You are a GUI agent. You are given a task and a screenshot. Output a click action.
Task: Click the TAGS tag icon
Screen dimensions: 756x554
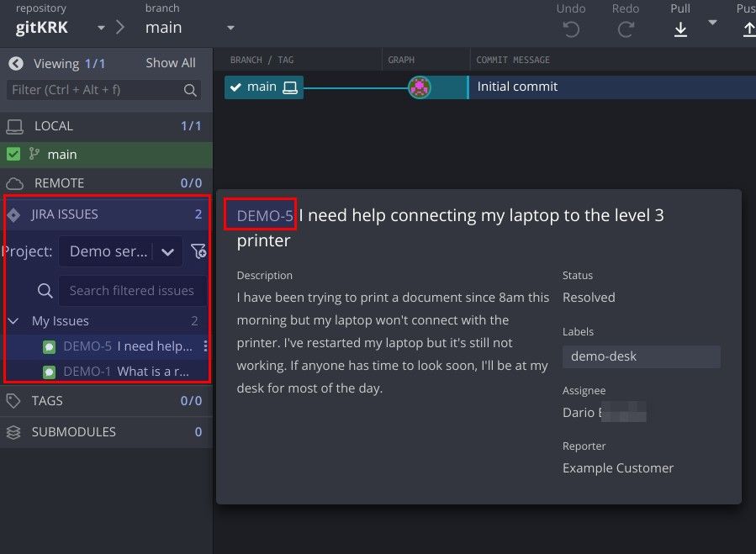pyautogui.click(x=13, y=401)
